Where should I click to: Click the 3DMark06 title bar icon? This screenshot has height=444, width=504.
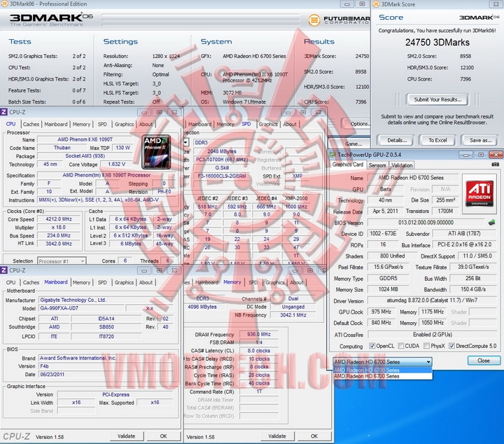(x=4, y=4)
